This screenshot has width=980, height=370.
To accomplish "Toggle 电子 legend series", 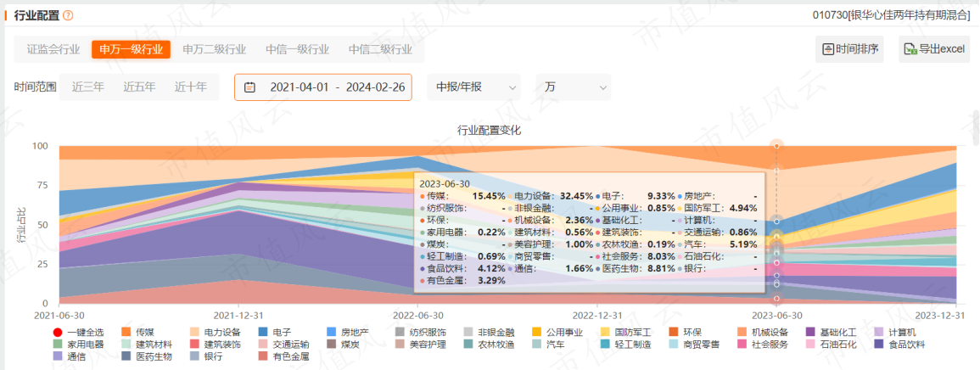I will click(x=274, y=333).
